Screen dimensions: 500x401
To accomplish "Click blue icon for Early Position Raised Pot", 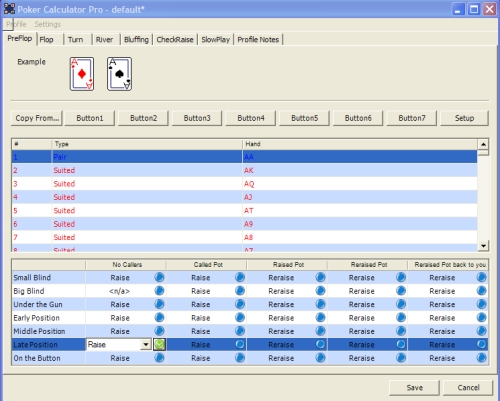I will point(320,318).
